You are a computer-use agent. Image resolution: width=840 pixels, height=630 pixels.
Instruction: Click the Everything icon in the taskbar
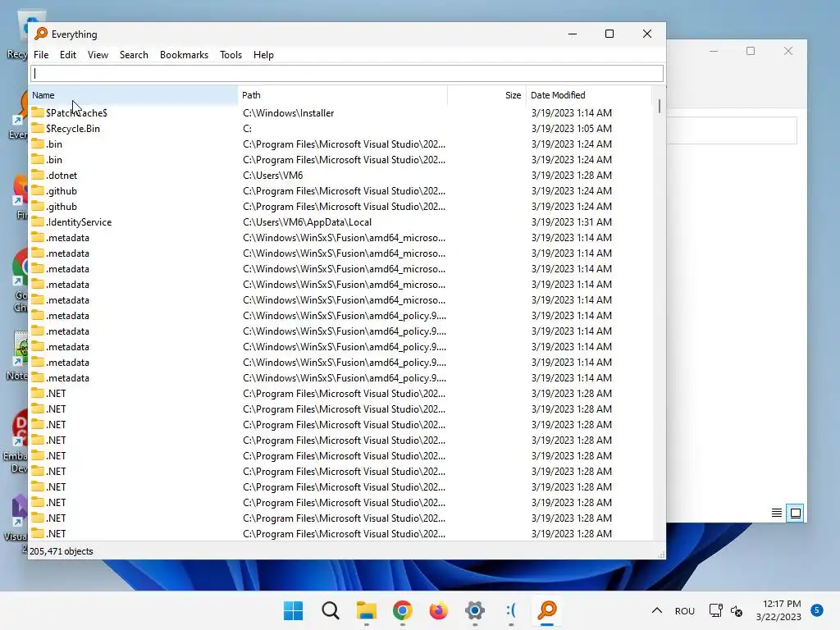point(547,610)
